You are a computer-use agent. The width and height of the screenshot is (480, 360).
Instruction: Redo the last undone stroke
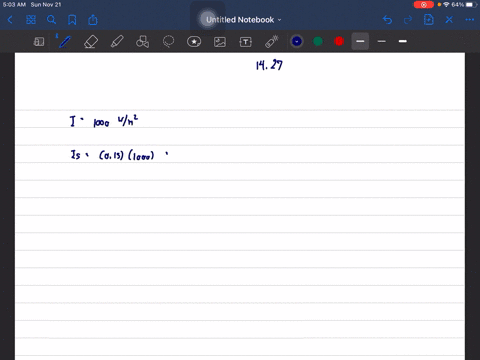408,20
